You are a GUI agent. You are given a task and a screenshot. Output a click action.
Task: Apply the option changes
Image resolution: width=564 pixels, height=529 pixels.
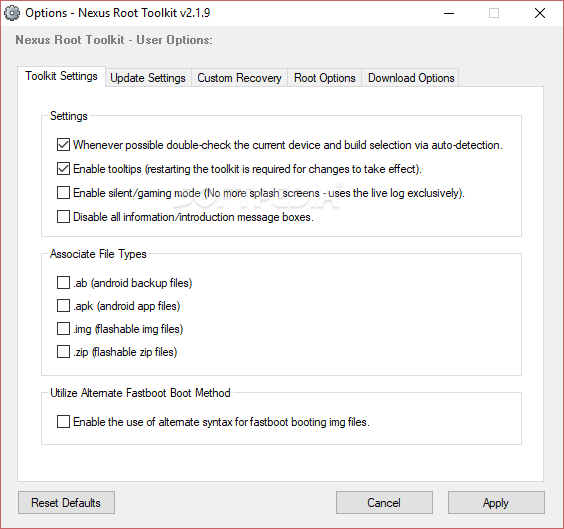(496, 502)
